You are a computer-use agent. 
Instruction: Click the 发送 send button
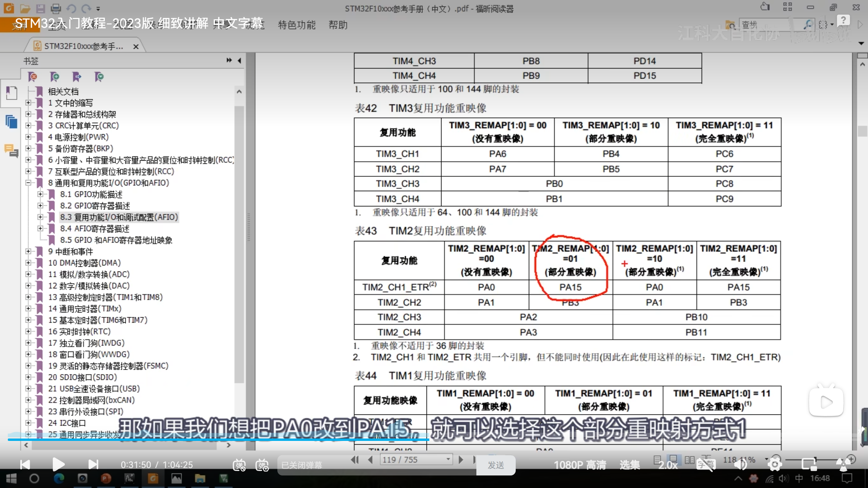point(496,465)
